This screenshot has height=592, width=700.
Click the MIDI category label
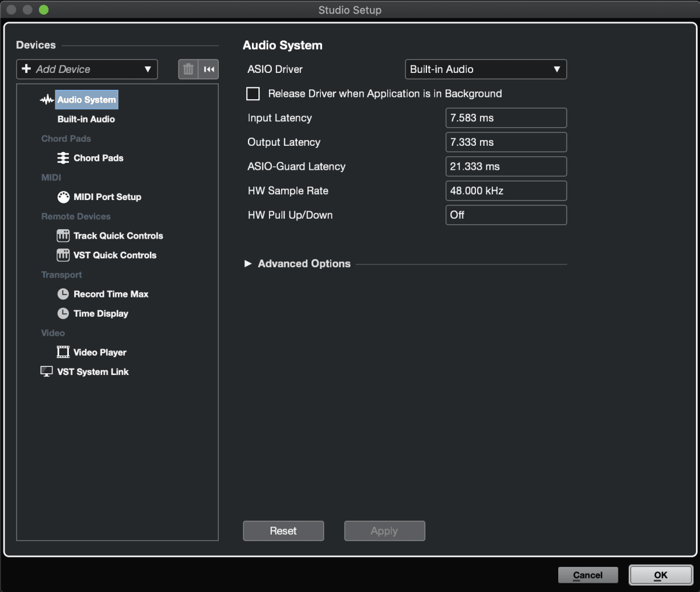pos(51,177)
